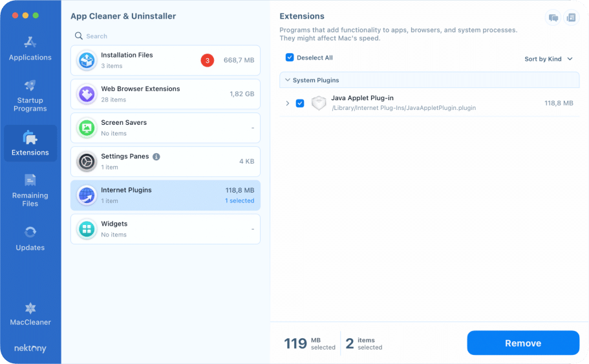
Task: Open the chat feedback icon
Action: [x=553, y=17]
